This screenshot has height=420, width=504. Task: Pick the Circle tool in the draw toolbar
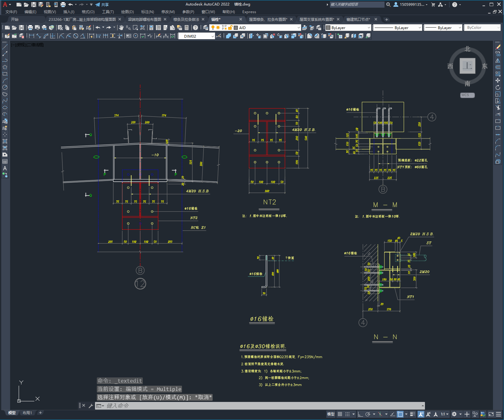coord(5,87)
